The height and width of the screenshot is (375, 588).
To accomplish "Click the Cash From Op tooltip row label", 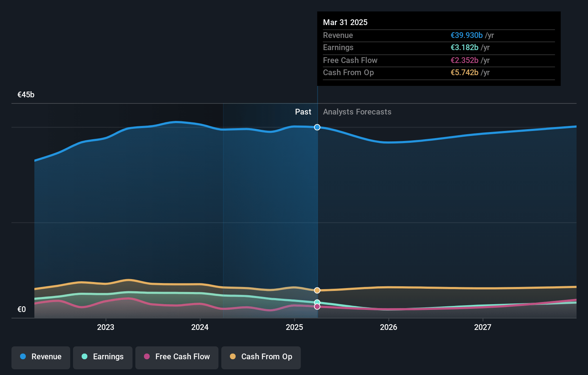I will (x=348, y=73).
